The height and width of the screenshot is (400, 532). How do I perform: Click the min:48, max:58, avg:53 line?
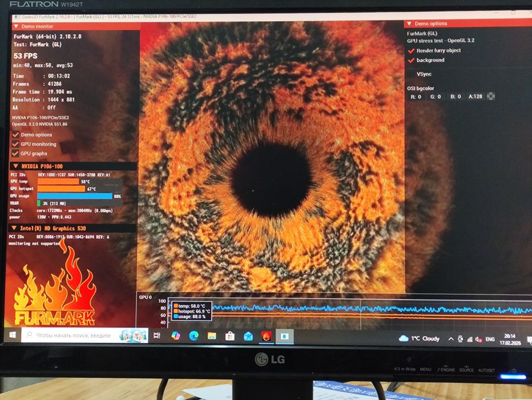click(x=43, y=65)
